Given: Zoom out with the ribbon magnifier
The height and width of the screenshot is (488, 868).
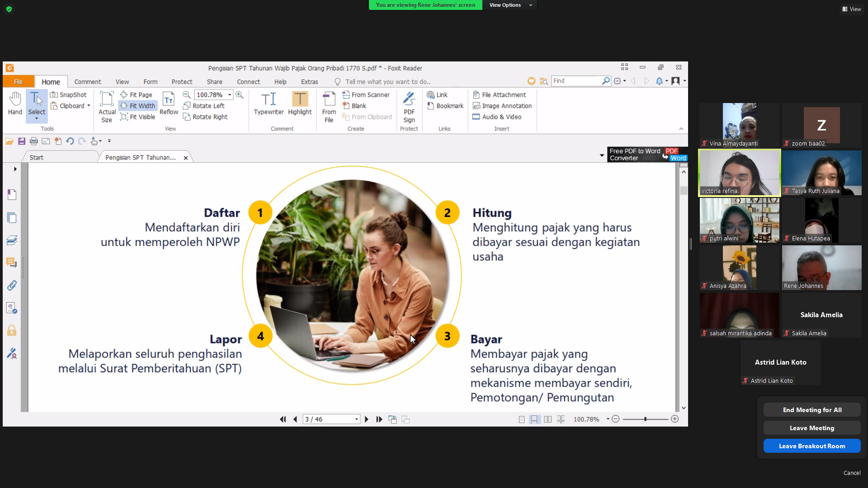Looking at the screenshot, I should (x=187, y=95).
